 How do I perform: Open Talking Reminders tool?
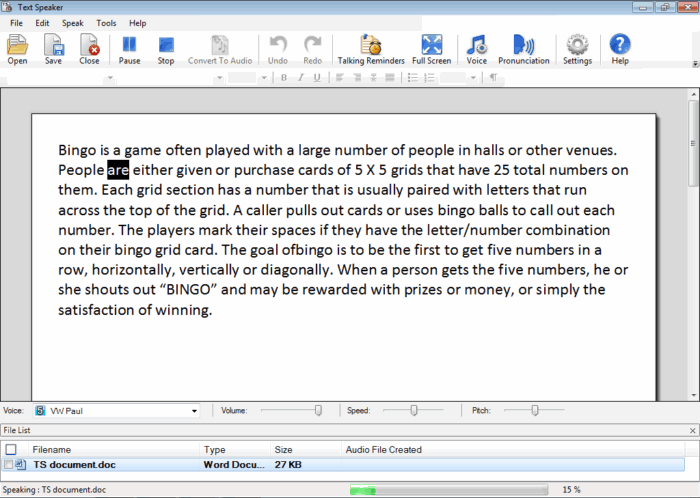point(371,46)
